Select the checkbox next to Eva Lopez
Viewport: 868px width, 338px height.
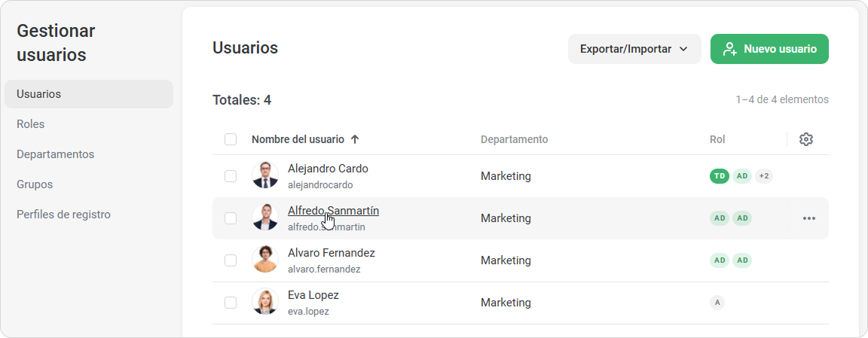pyautogui.click(x=231, y=303)
